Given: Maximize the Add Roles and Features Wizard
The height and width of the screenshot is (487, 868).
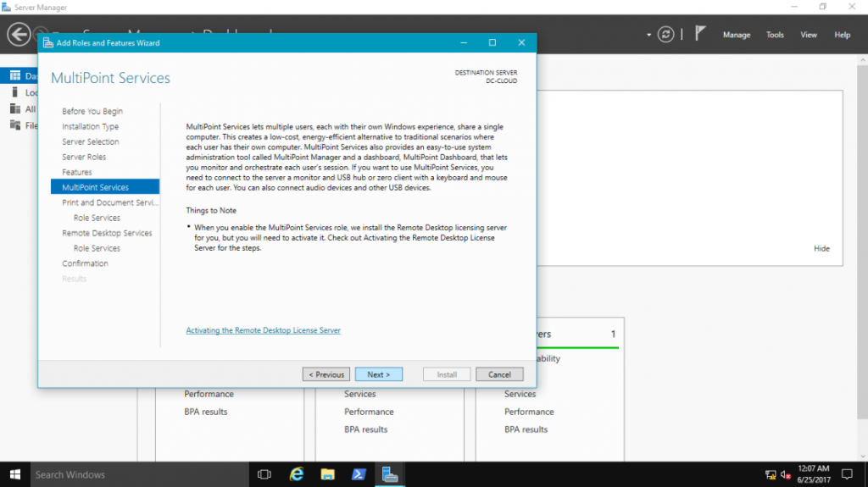Looking at the screenshot, I should point(492,42).
